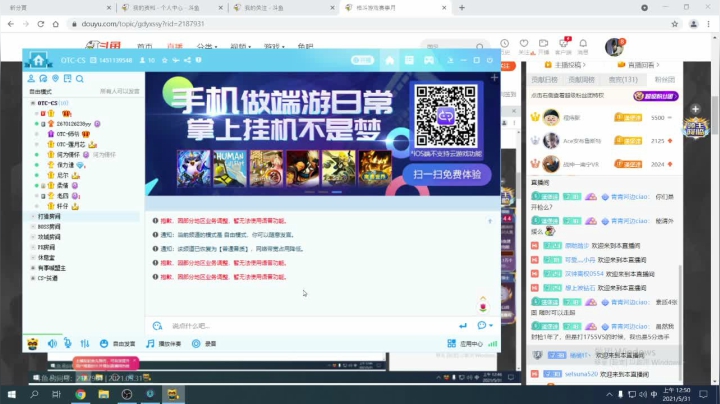The height and width of the screenshot is (404, 720).
Task: Toggle the microphone in YY bottom bar
Action: pos(68,343)
